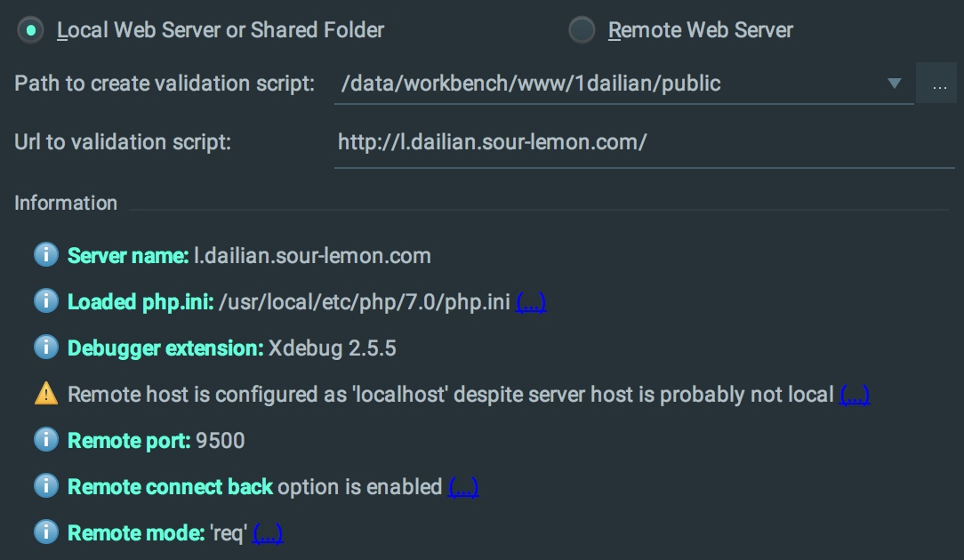Select Local Web Server or Shared Folder radio
964x560 pixels.
click(30, 29)
